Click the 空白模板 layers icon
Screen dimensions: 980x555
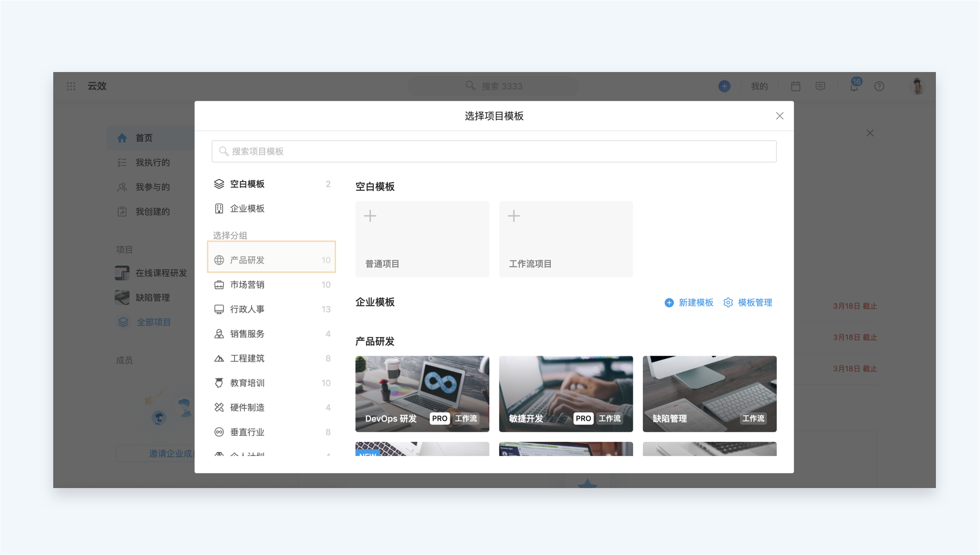click(219, 184)
